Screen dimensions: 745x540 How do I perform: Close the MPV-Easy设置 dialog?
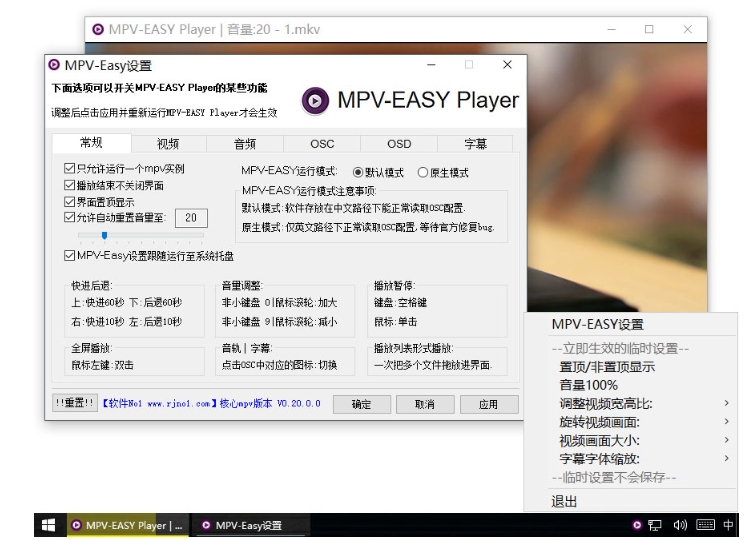click(x=507, y=65)
